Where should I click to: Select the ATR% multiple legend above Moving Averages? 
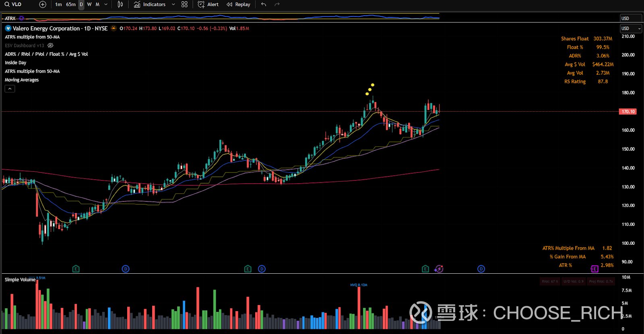[x=32, y=72]
